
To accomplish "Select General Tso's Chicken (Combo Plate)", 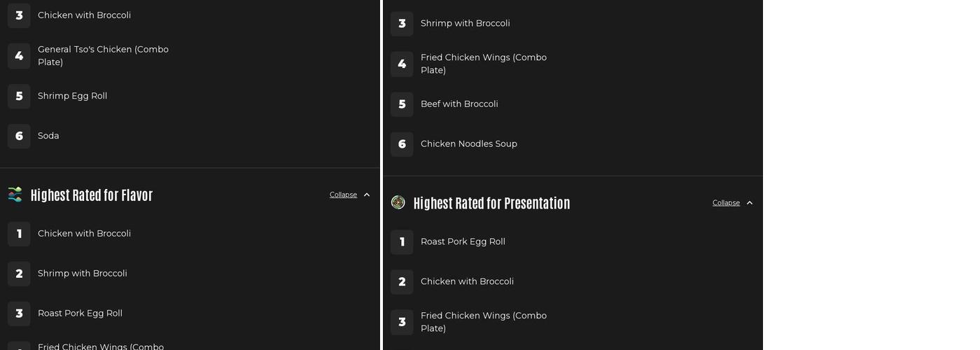I will pyautogui.click(x=103, y=55).
